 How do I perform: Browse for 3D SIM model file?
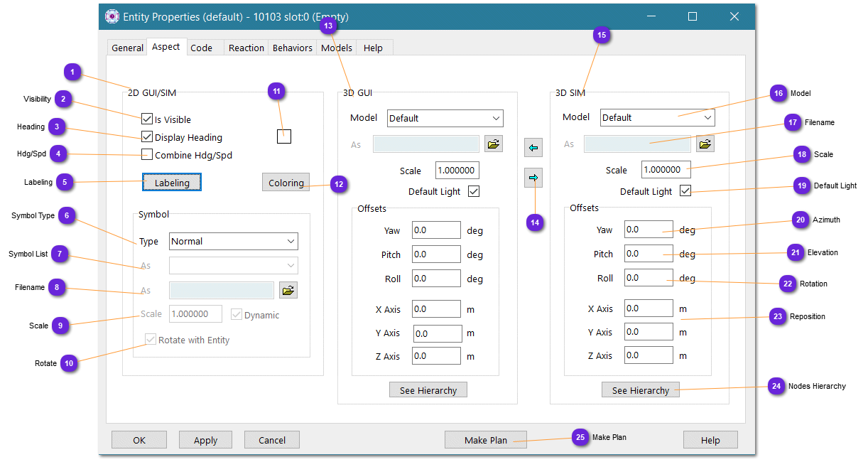pos(705,144)
